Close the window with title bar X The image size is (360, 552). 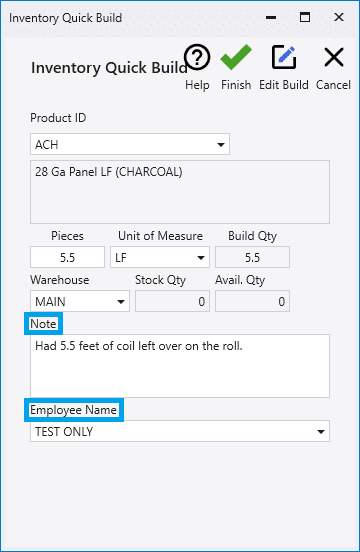(339, 17)
